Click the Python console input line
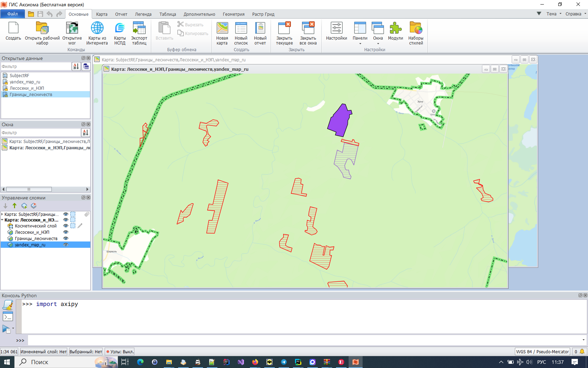The width and height of the screenshot is (588, 368). point(304,340)
